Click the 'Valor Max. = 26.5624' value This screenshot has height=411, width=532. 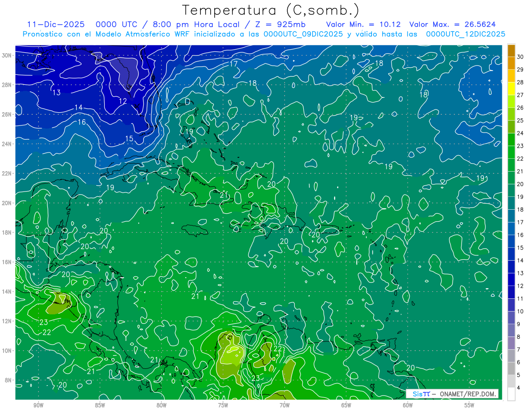(x=453, y=24)
